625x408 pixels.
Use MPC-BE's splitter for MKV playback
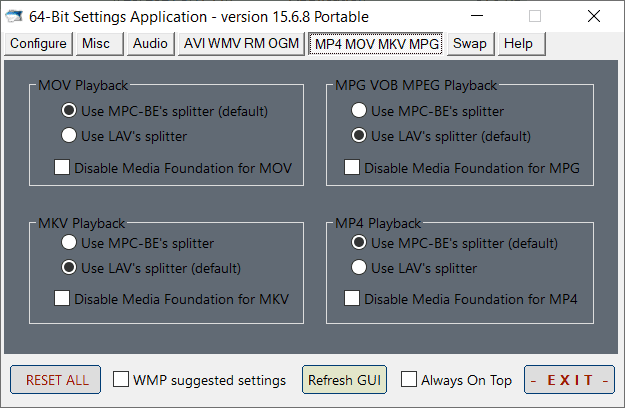70,243
